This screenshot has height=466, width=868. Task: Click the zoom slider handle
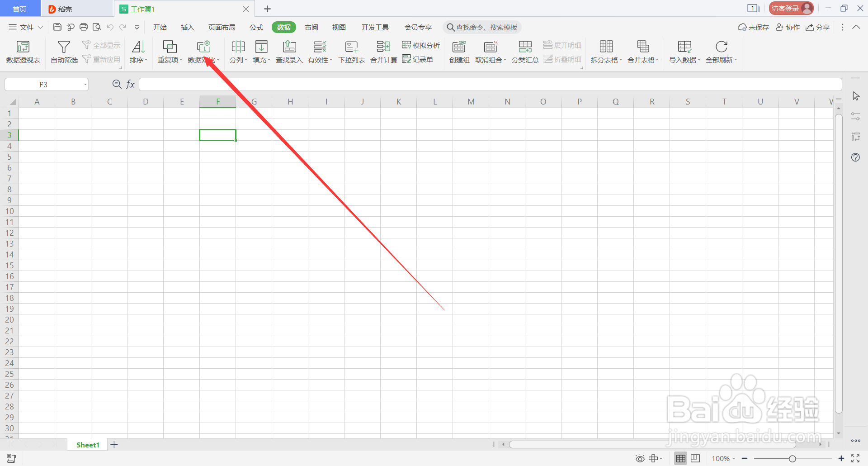coord(793,459)
